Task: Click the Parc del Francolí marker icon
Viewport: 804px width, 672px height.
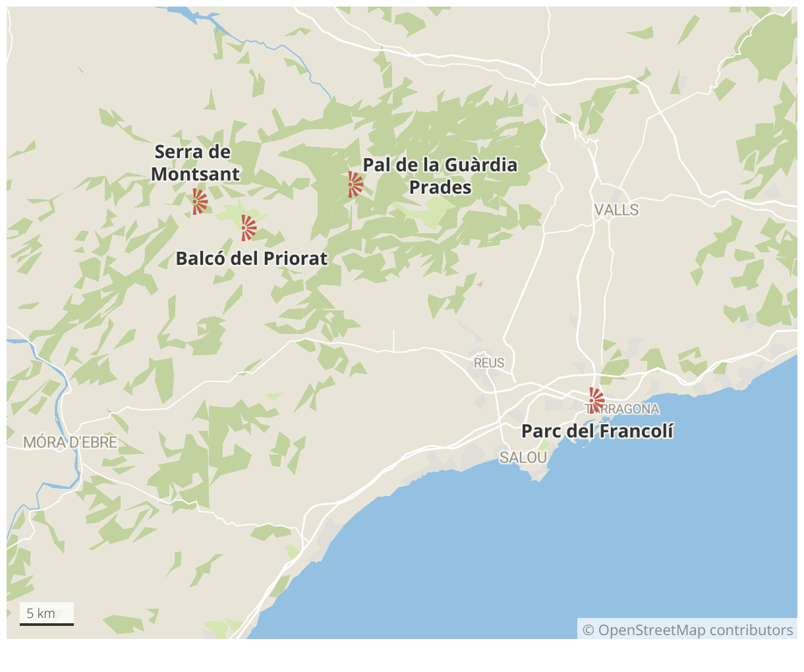Action: click(x=596, y=400)
